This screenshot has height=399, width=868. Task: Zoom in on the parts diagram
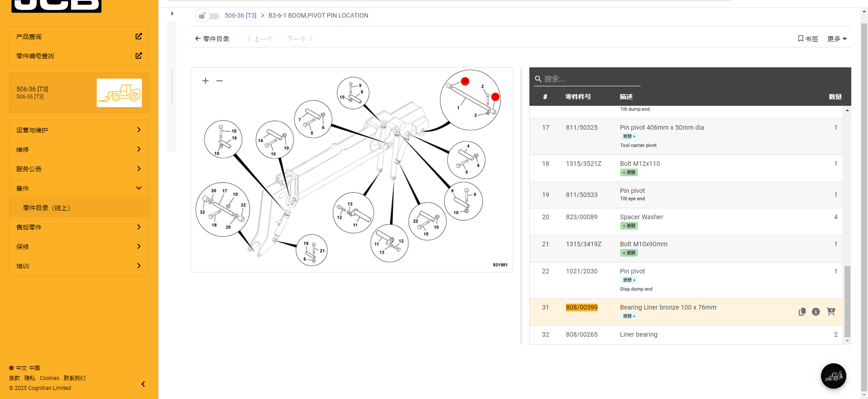(205, 81)
